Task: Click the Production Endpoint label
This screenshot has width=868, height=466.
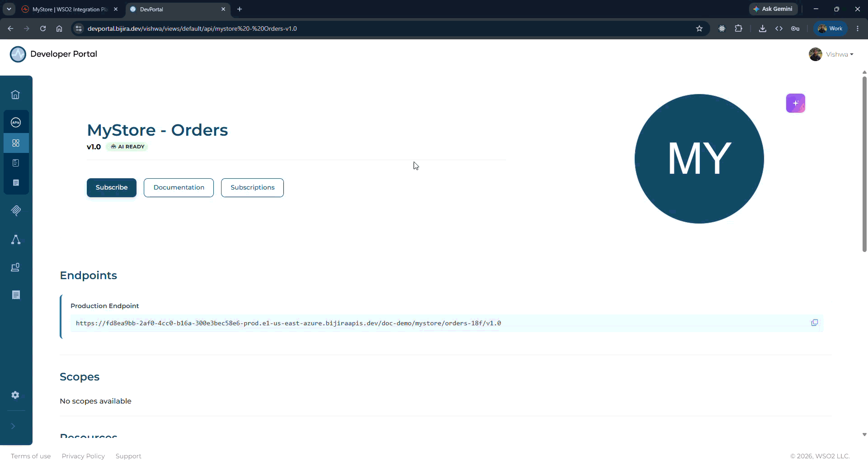Action: [x=104, y=306]
